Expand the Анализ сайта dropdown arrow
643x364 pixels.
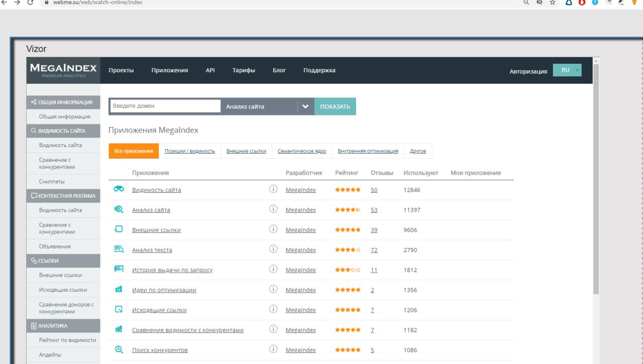pos(305,106)
